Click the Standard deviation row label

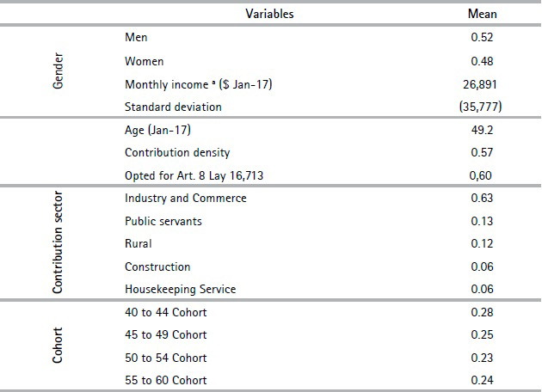coord(173,107)
